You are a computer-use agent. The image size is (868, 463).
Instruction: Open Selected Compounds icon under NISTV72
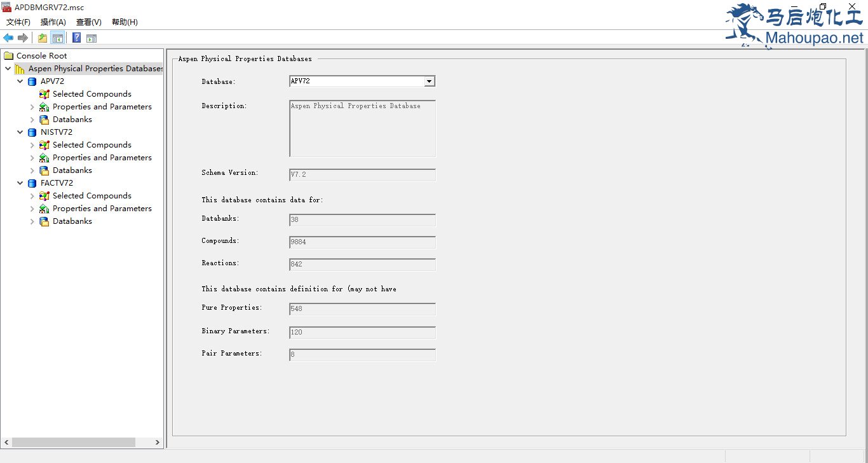coord(44,145)
